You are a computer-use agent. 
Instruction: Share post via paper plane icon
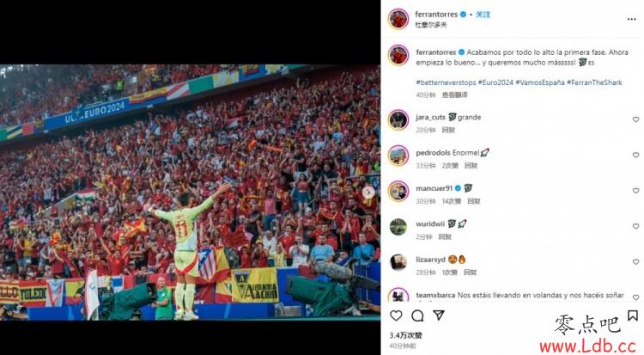[439, 315]
